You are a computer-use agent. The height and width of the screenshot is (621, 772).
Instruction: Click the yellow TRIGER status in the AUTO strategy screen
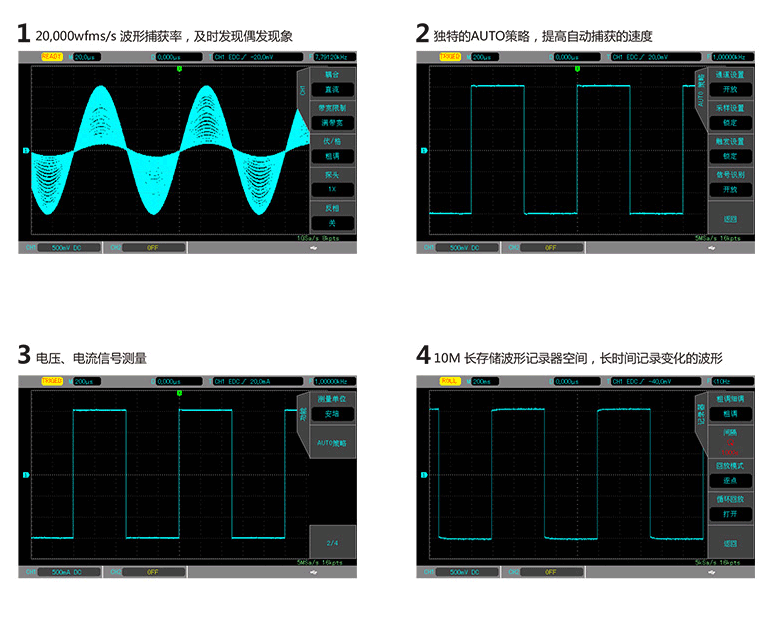click(451, 57)
